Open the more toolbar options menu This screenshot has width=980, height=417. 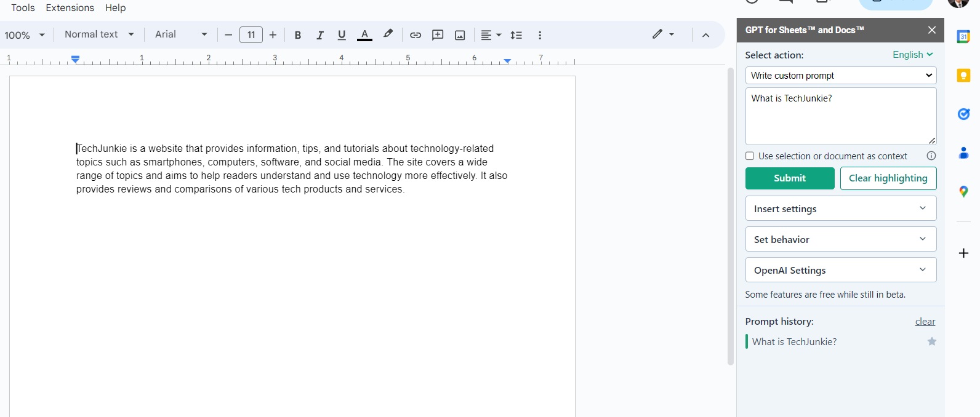[540, 35]
